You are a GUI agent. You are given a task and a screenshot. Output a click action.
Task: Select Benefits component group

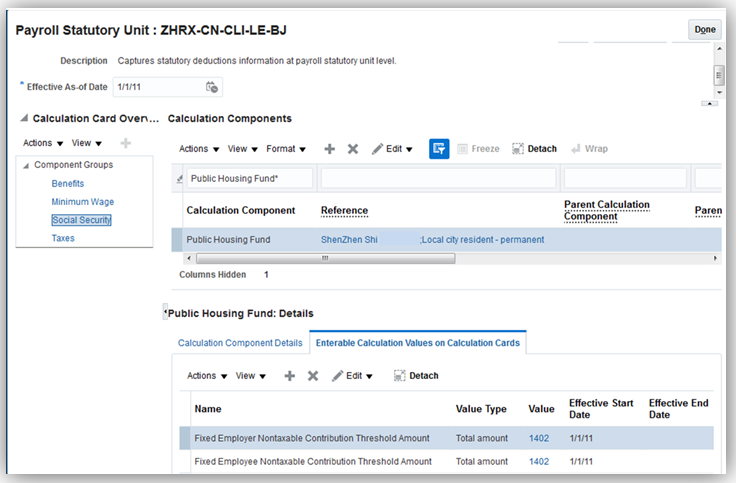pos(68,184)
